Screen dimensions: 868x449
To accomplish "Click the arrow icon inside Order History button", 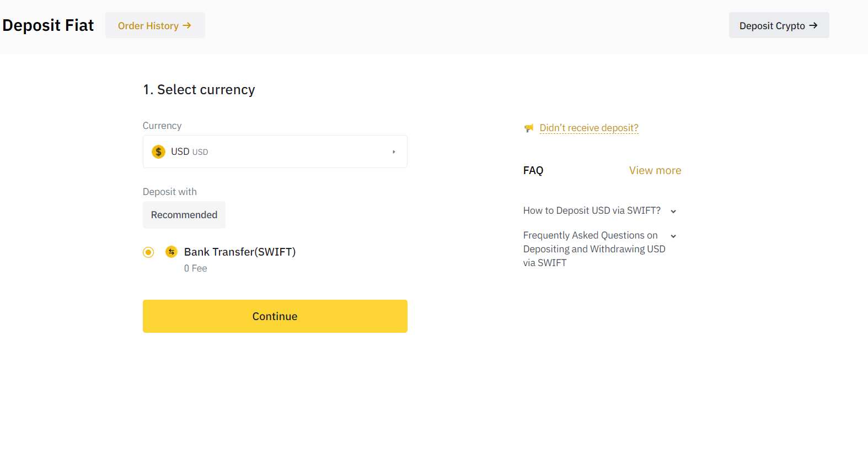I will [x=187, y=25].
